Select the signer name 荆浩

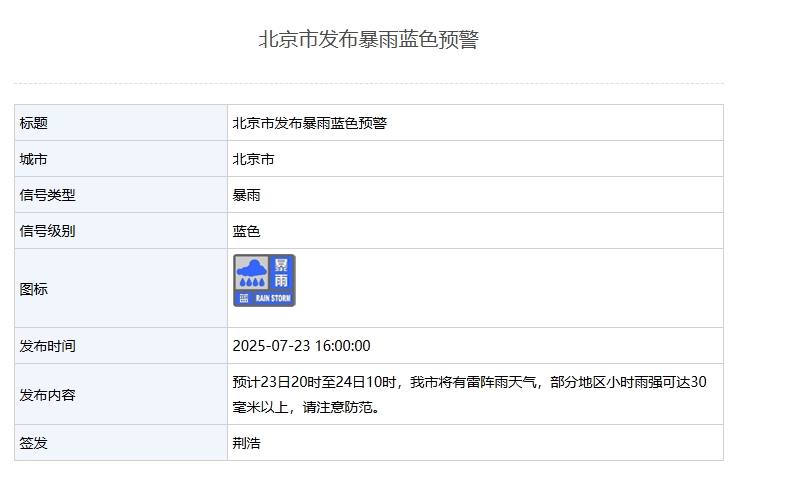(x=246, y=443)
